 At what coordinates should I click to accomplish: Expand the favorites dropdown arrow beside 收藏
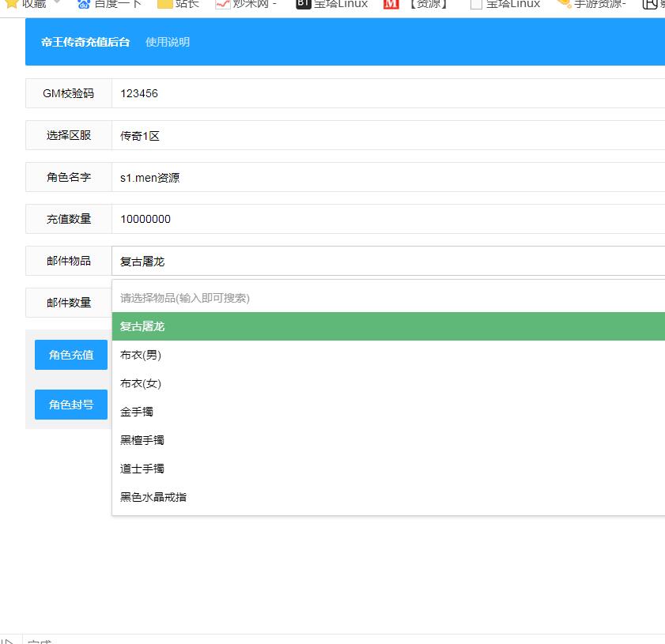[x=56, y=4]
